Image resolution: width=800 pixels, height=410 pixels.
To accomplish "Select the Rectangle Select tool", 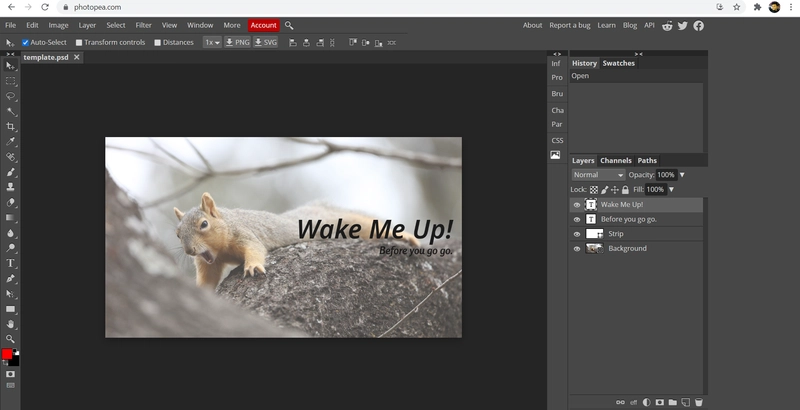I will coord(11,81).
